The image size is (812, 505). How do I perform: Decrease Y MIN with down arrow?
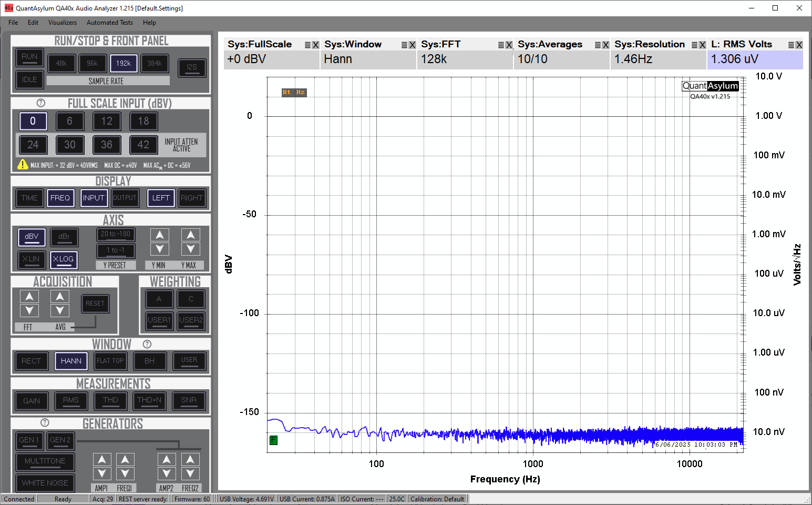160,249
